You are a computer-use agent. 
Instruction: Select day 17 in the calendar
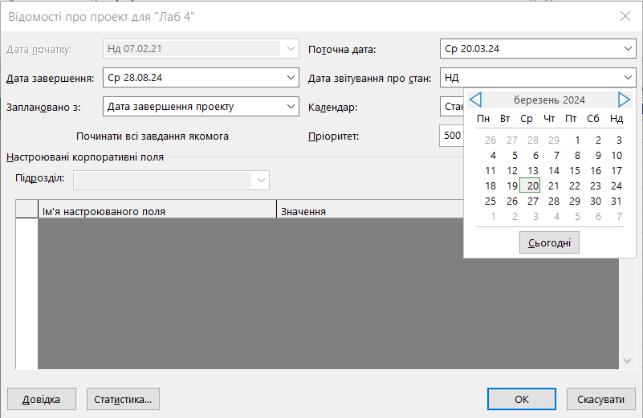tap(616, 171)
